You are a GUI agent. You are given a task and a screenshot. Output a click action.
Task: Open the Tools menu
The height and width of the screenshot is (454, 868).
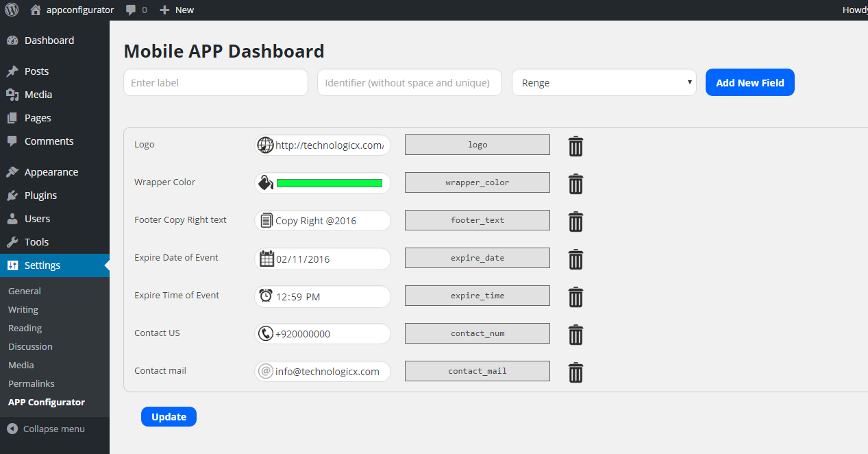(55, 242)
